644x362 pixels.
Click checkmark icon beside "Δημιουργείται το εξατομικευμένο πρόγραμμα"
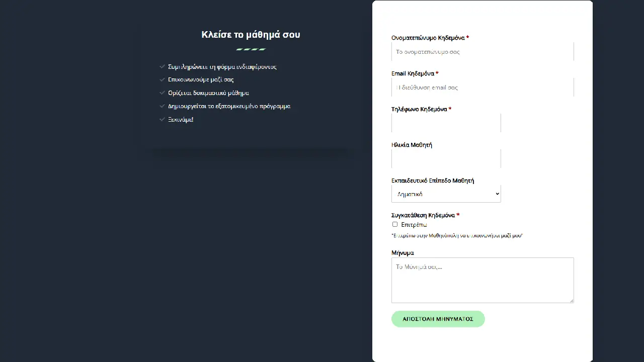162,106
